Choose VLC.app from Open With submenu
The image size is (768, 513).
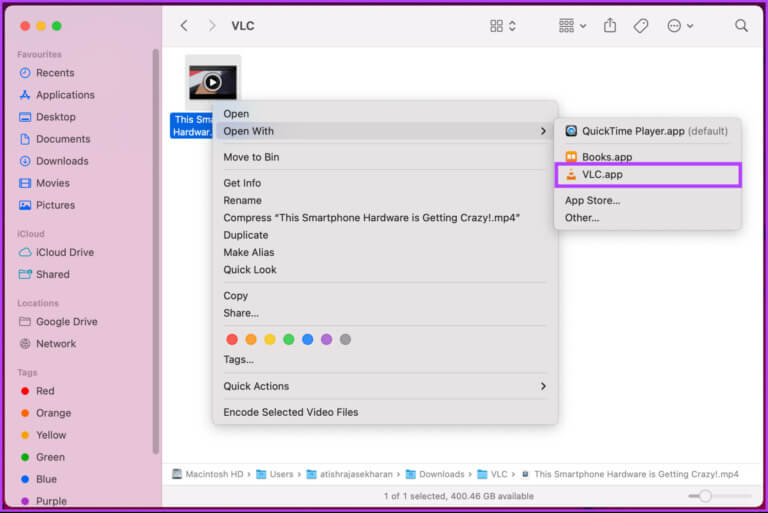point(602,175)
